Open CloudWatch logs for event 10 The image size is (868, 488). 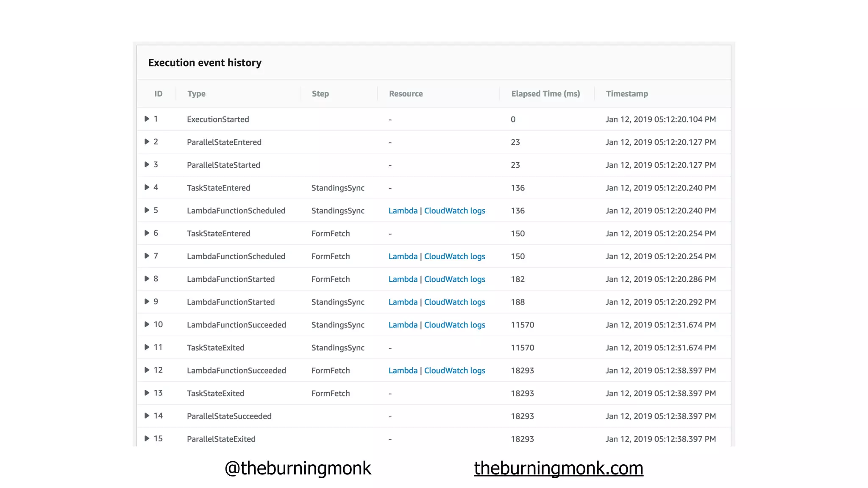(455, 325)
